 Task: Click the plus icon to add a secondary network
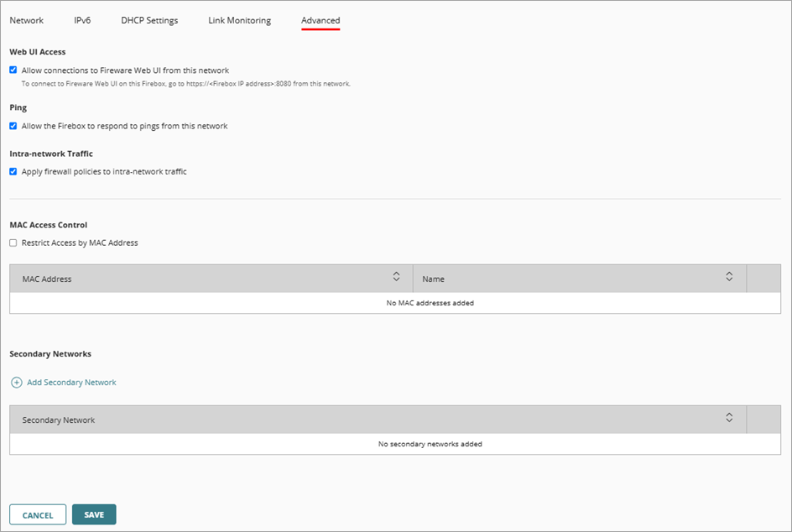tap(15, 382)
